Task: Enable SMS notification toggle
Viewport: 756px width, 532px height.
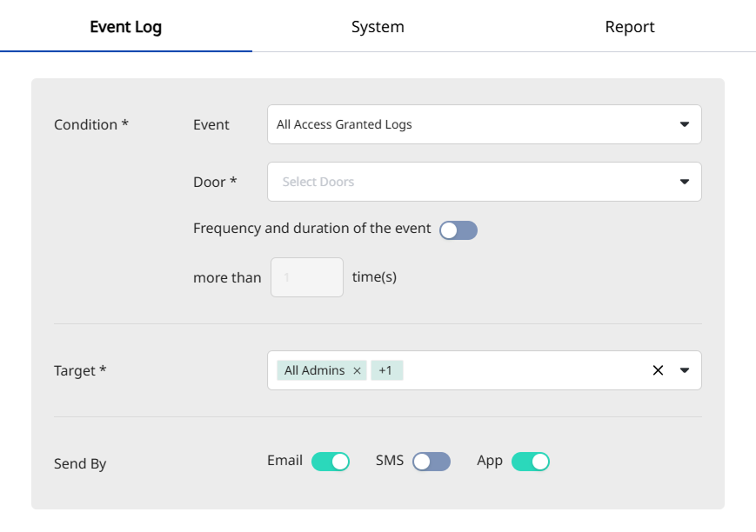Action: (432, 462)
